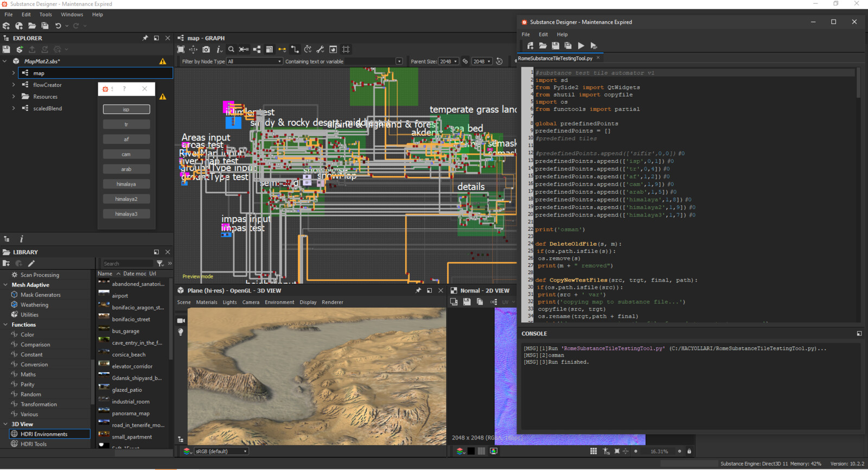This screenshot has height=470, width=868.
Task: Open a script file in the editor window
Action: [542, 46]
